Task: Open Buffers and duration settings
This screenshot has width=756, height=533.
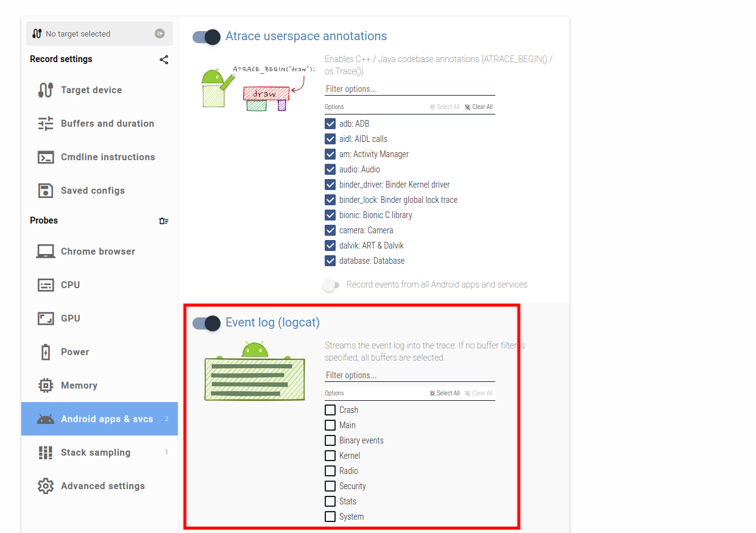Action: [x=99, y=124]
